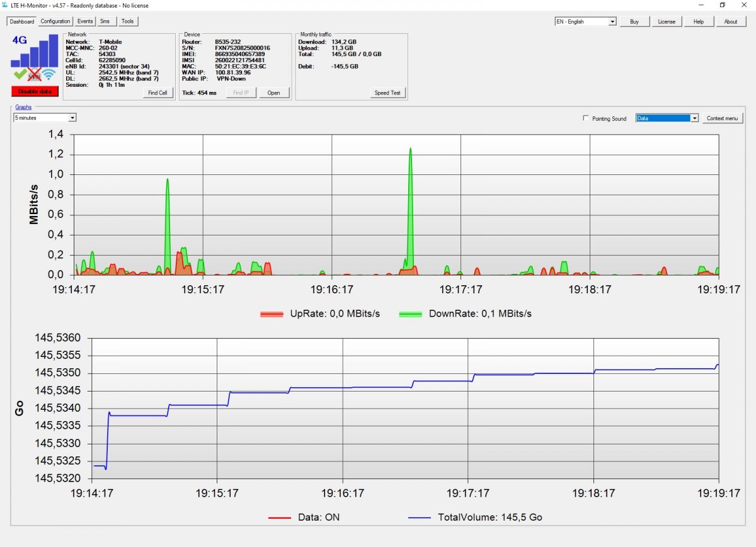Click the green DownRate legend swatch
This screenshot has height=547, width=756.
tap(411, 313)
